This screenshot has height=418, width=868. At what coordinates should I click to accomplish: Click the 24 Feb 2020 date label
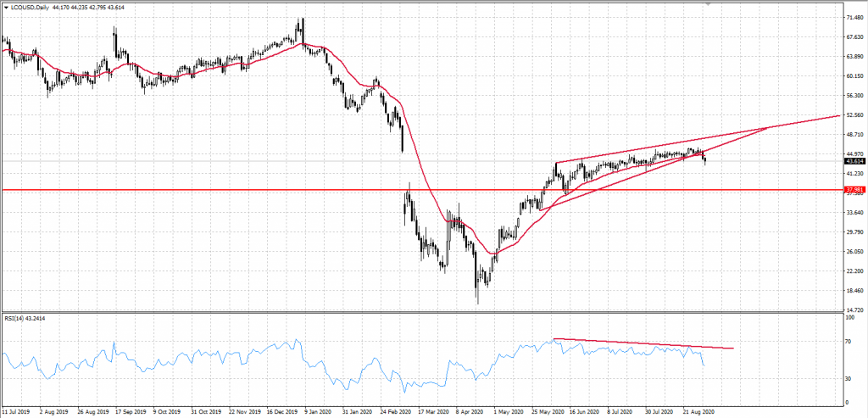[396, 413]
